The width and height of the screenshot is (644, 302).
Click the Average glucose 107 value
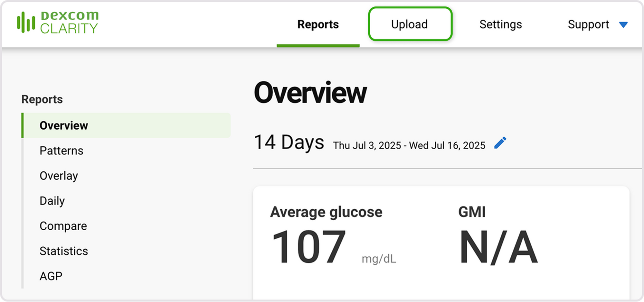308,247
